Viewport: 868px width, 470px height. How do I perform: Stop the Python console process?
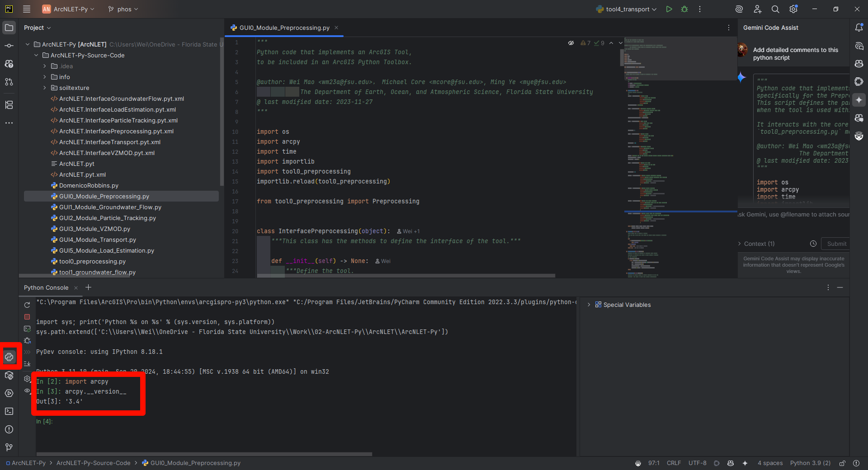point(27,317)
